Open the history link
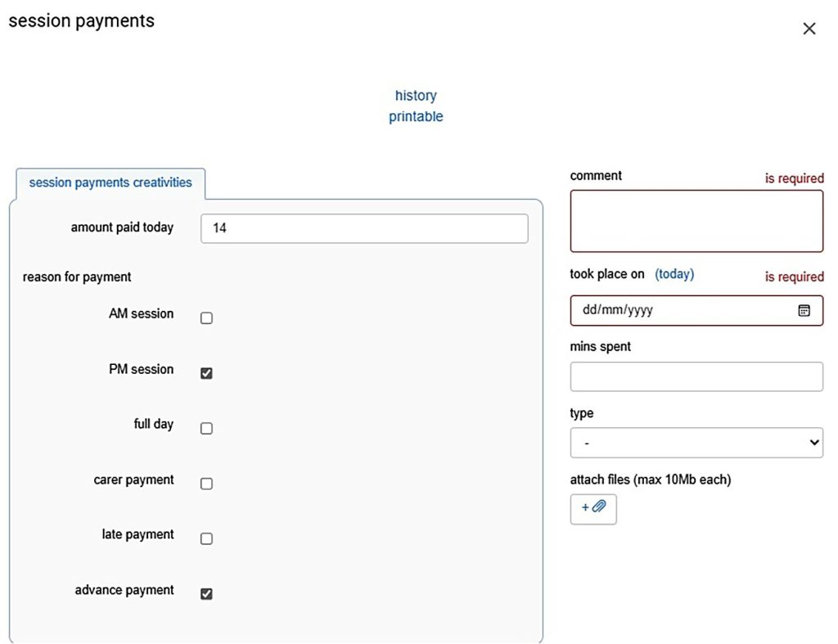This screenshot has width=838, height=644. pyautogui.click(x=416, y=96)
